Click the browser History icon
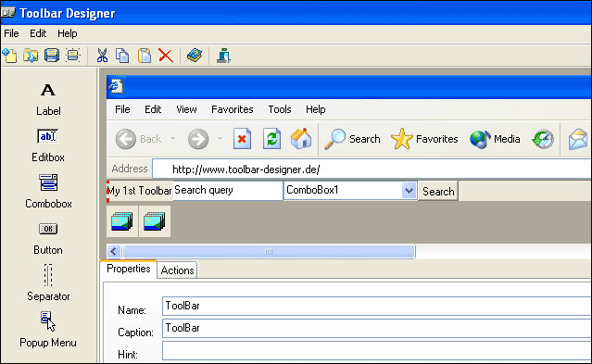The height and width of the screenshot is (364, 592). [543, 139]
